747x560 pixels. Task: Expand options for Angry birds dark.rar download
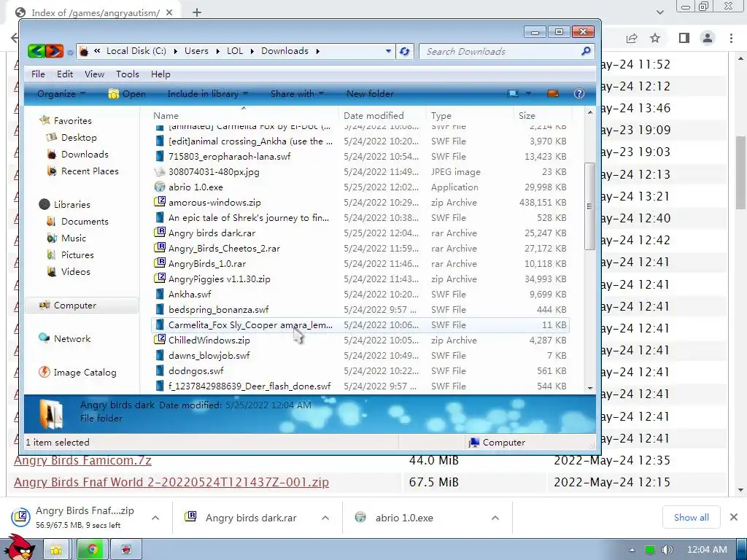[325, 518]
